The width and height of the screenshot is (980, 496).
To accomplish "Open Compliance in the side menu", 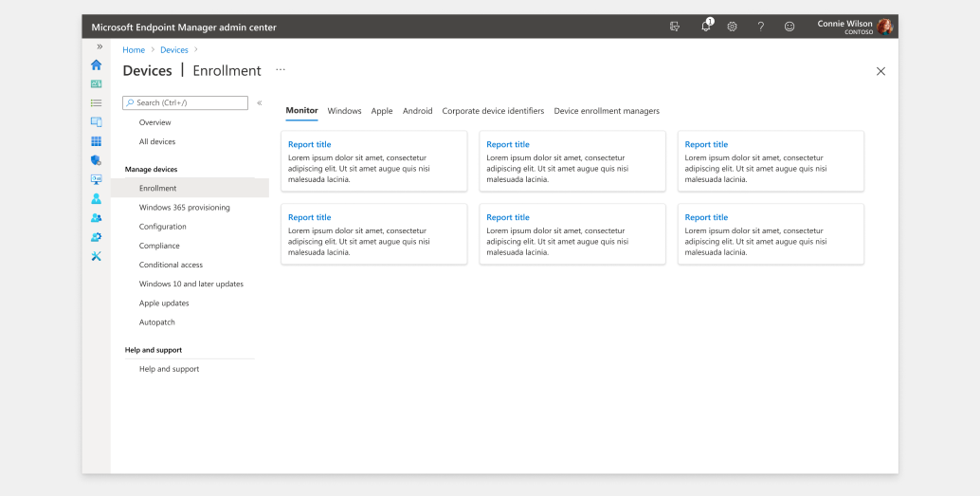I will coord(159,246).
